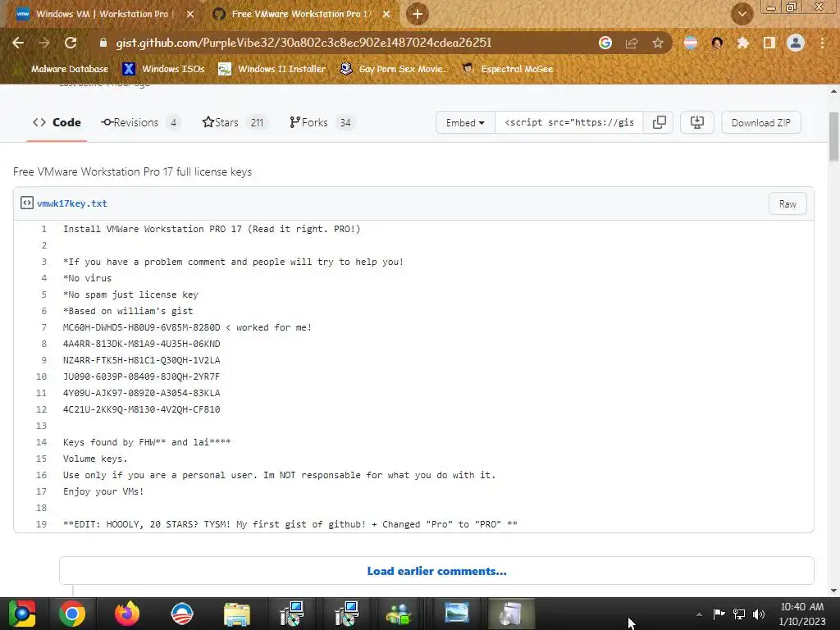Open the Chrome three-dot menu
The height and width of the screenshot is (630, 840).
(x=822, y=43)
